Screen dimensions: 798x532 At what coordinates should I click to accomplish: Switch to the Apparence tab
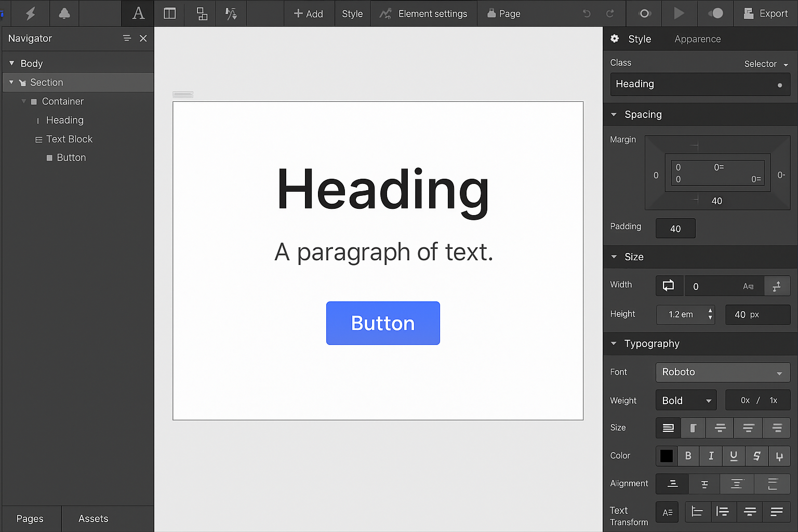coord(698,39)
